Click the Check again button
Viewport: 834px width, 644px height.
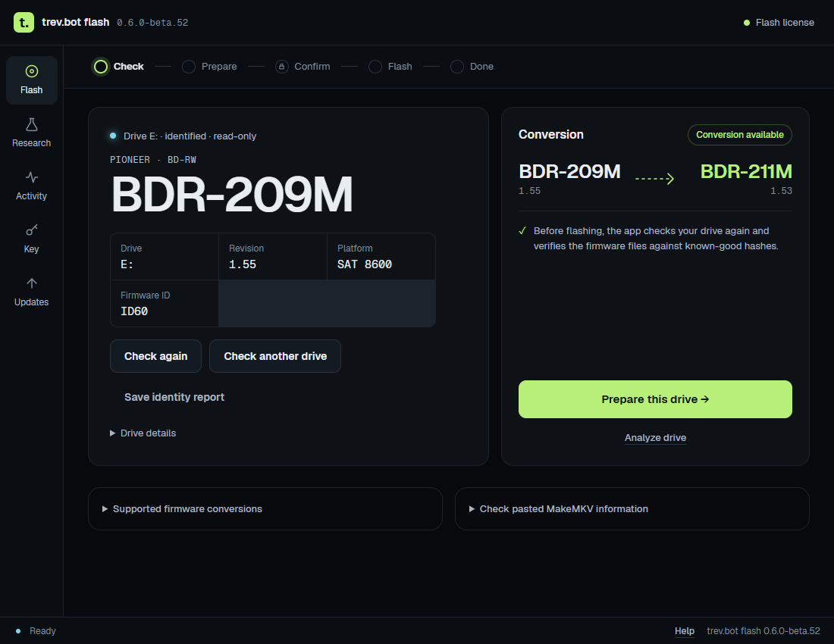pyautogui.click(x=156, y=356)
